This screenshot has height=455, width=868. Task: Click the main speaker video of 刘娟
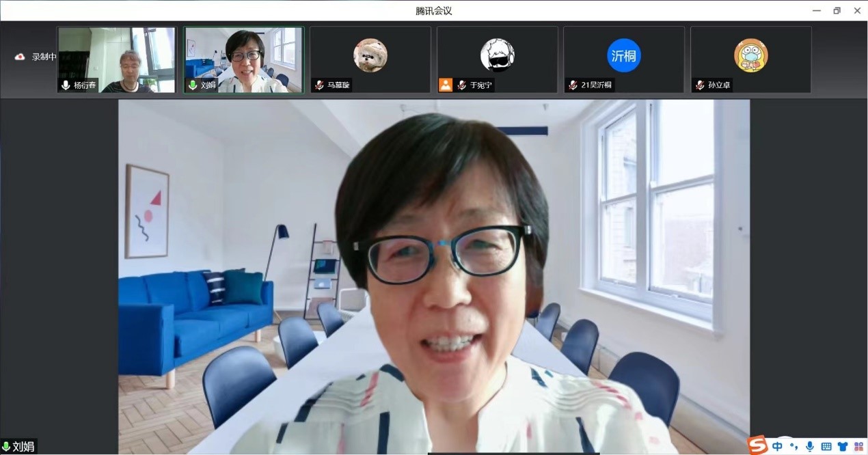pyautogui.click(x=434, y=273)
